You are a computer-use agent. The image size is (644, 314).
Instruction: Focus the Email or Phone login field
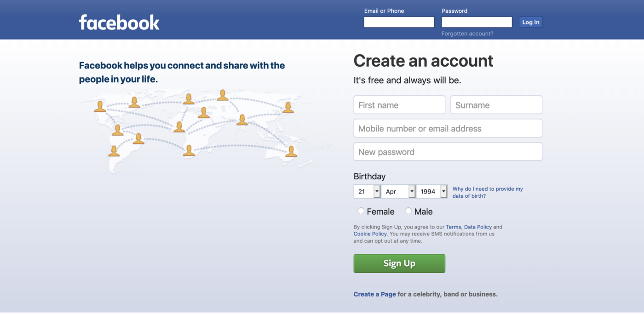399,22
